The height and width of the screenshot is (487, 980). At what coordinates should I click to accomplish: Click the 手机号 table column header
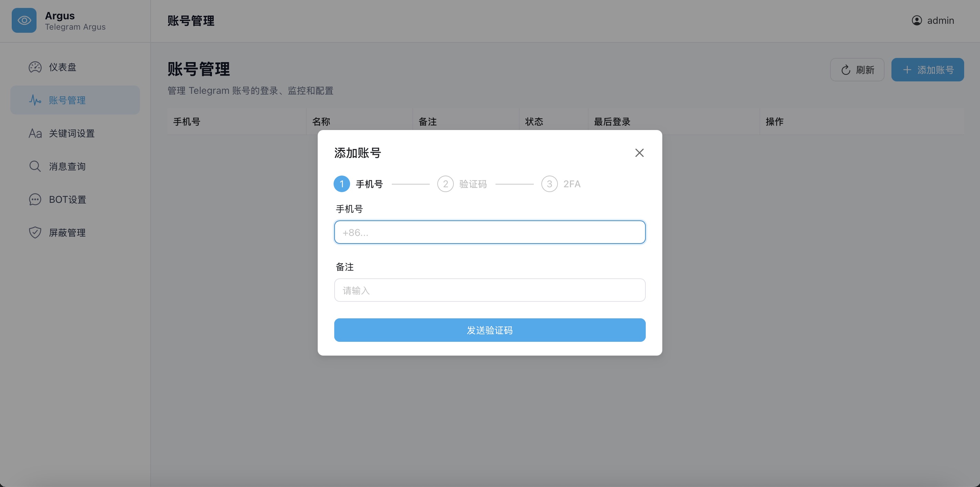tap(237, 121)
